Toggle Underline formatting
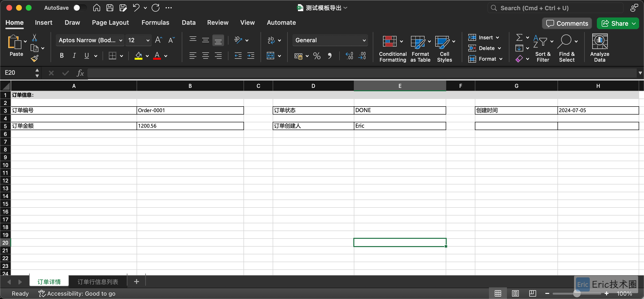This screenshot has width=644, height=299. click(x=87, y=56)
